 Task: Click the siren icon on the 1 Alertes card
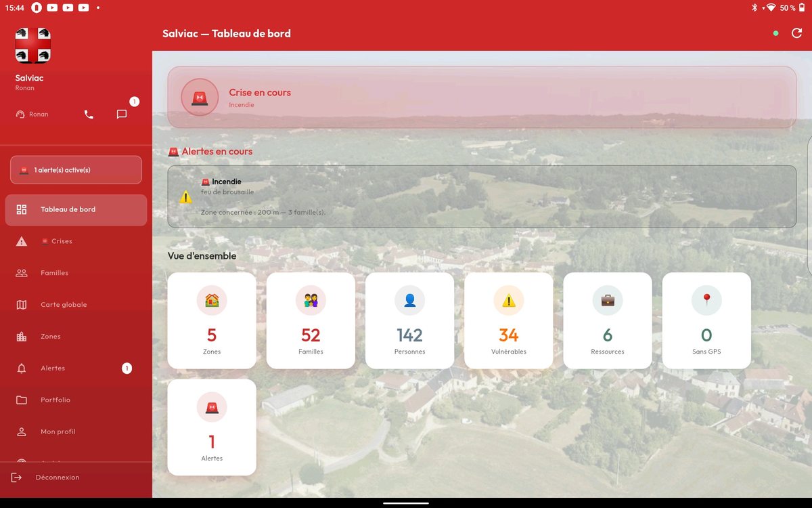click(212, 406)
